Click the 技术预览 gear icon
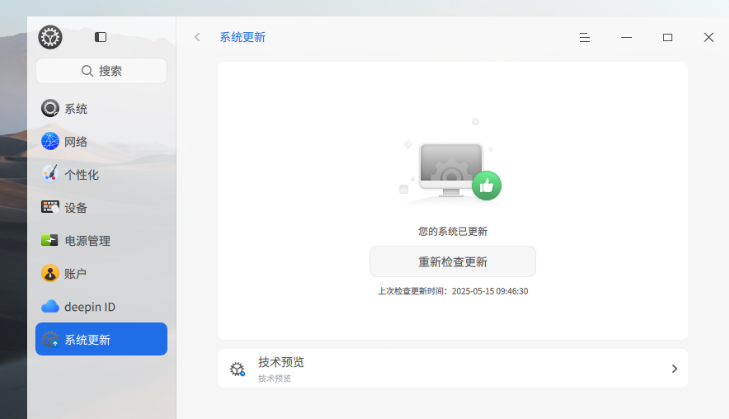Screen dimensions: 729x419 click(x=237, y=369)
